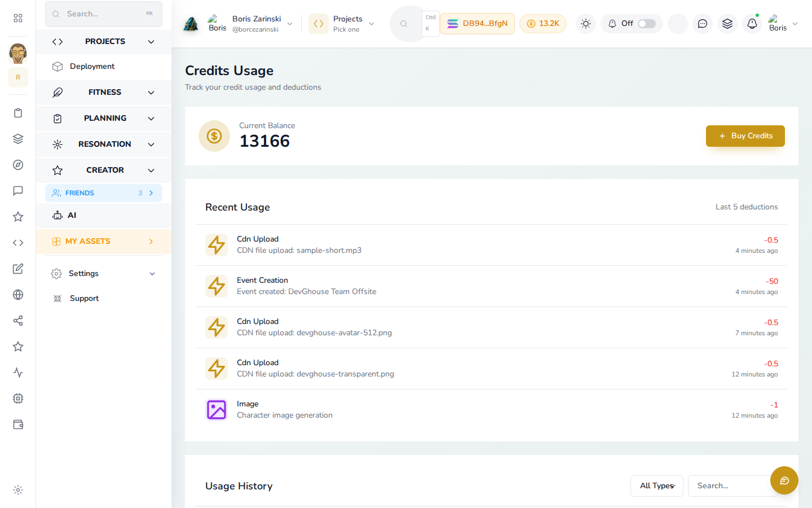Click the share nodes icon in left rail
Viewport: 812px width, 508px height.
tap(18, 321)
